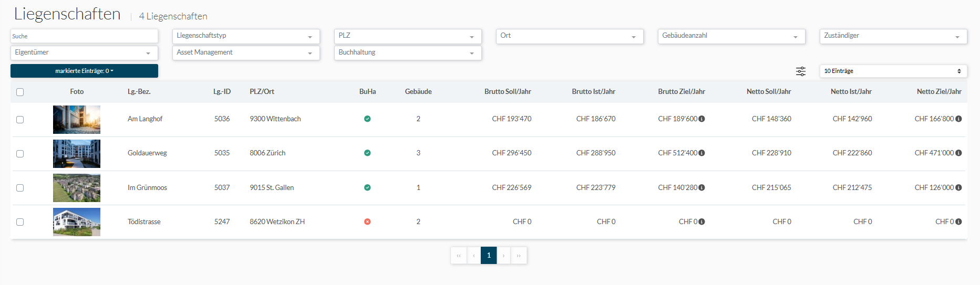980x285 pixels.
Task: Click into the Suche search field
Action: [84, 36]
